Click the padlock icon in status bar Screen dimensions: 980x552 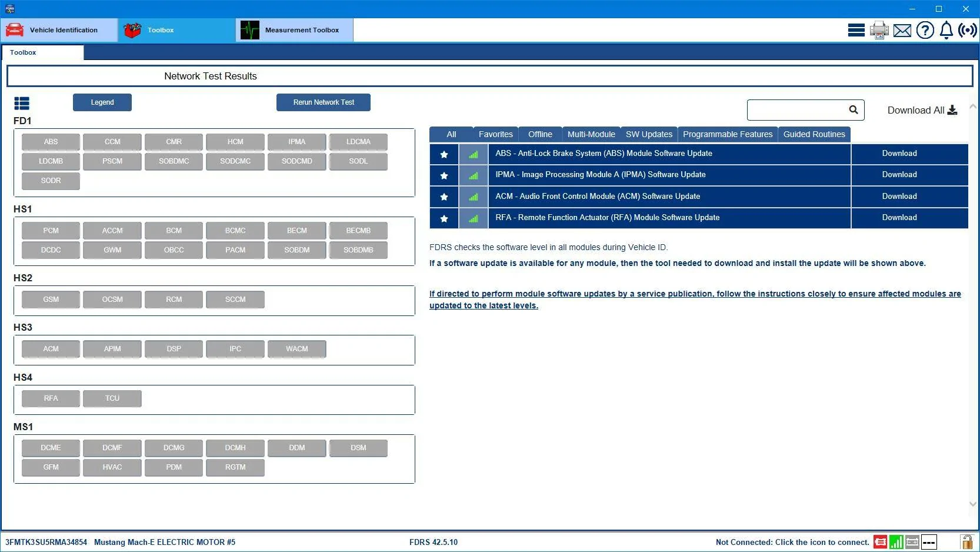(x=966, y=541)
